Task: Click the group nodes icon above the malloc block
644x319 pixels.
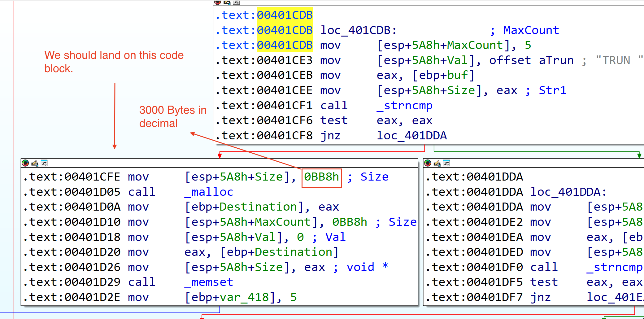Action: click(x=44, y=163)
